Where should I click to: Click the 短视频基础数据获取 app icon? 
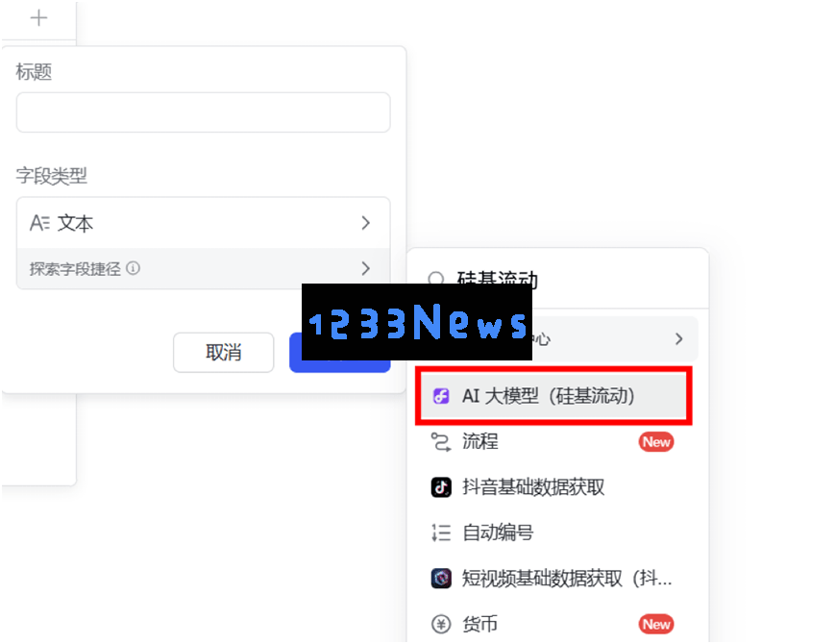tap(441, 578)
